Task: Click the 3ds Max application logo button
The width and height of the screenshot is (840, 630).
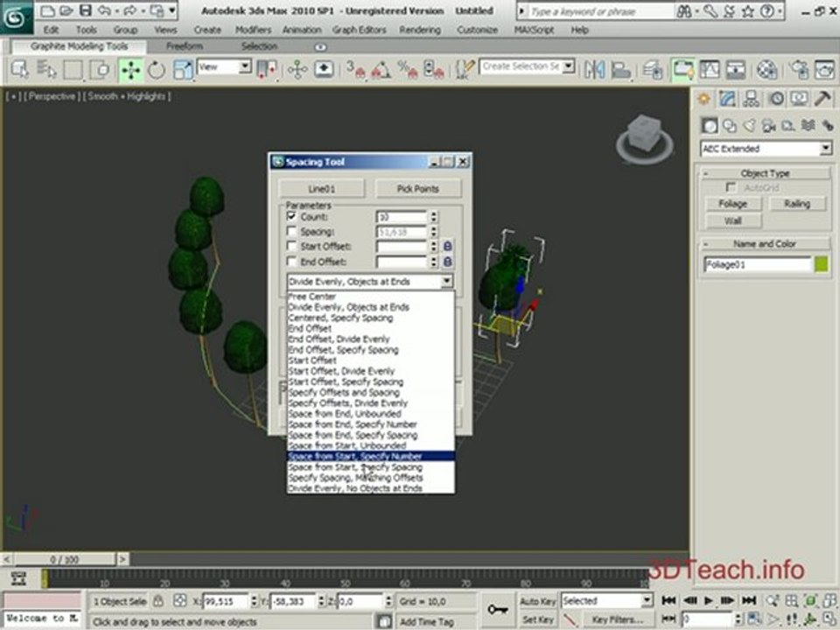Action: pos(16,18)
